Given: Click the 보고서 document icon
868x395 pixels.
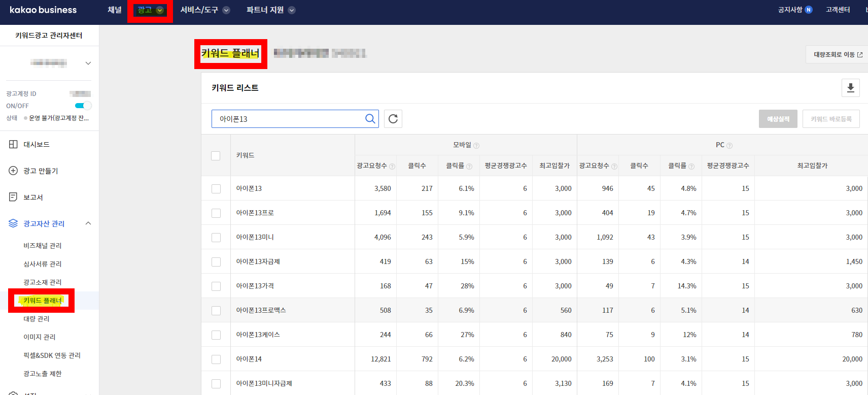Looking at the screenshot, I should 13,197.
